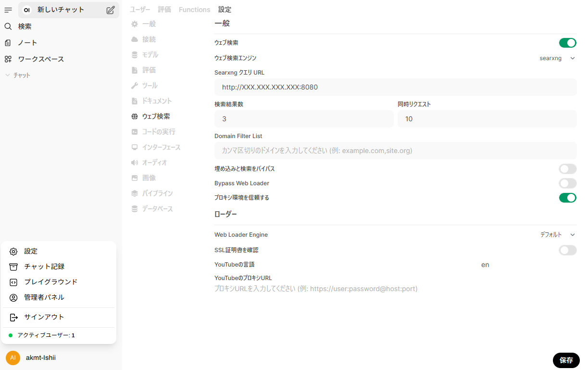Click the Domain Filter List input
Image resolution: width=588 pixels, height=370 pixels.
(395, 151)
